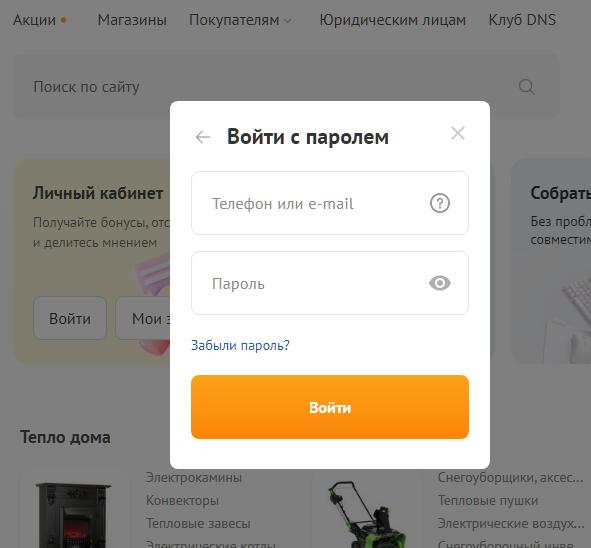
Task: Toggle password visibility eye icon
Action: 439,283
